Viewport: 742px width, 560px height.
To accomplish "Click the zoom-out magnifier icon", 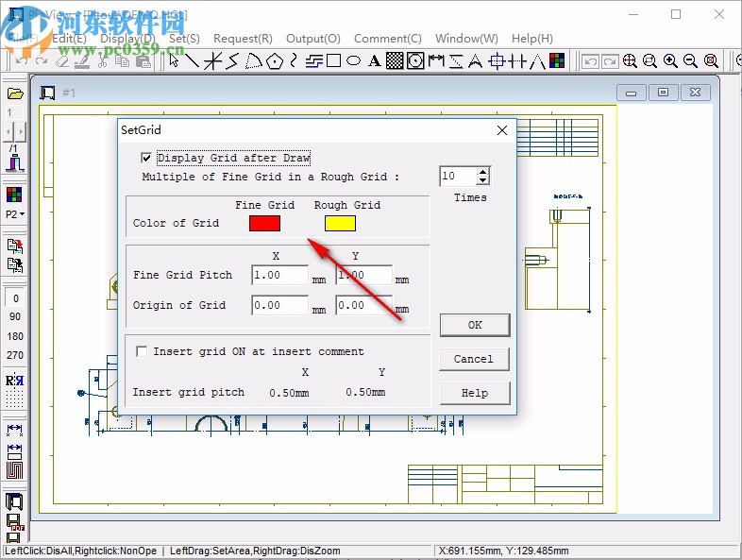I will tap(690, 60).
